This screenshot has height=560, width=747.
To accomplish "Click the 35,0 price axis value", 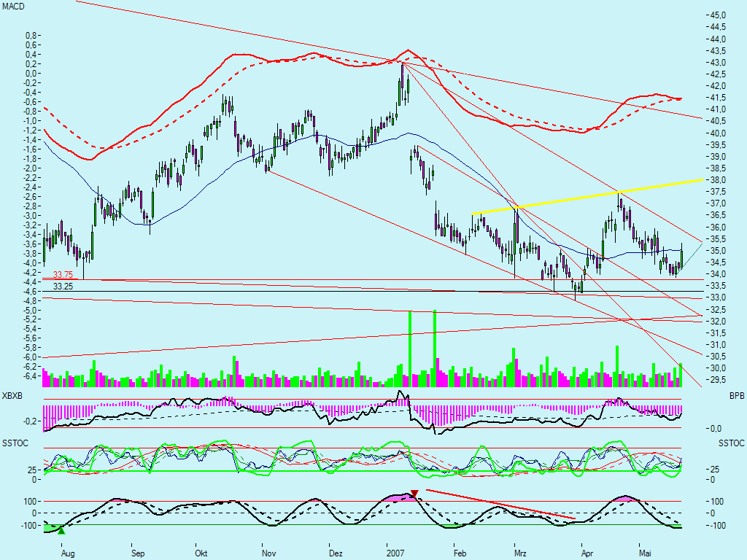I will tap(718, 251).
